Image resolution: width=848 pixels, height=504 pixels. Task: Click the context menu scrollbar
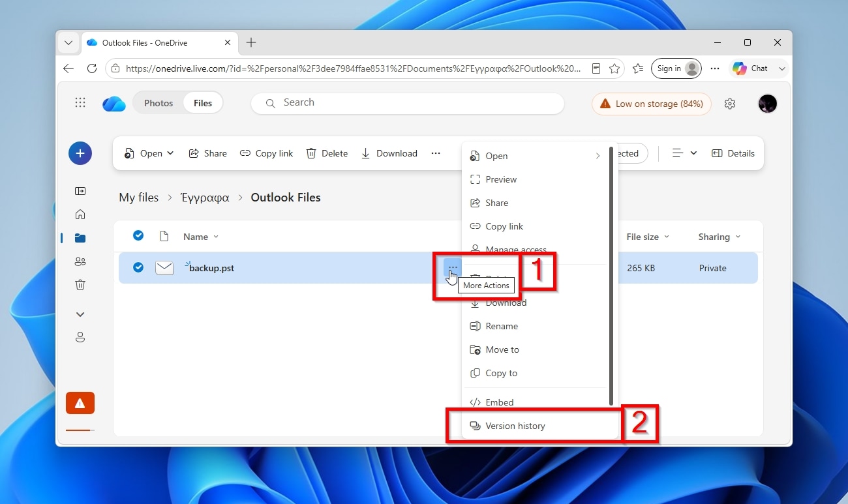coord(611,275)
